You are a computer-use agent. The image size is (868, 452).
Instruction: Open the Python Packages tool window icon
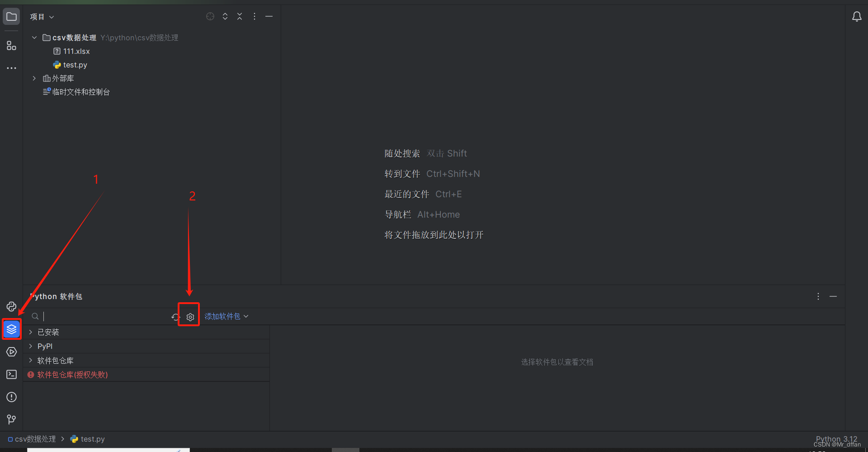coord(11,329)
